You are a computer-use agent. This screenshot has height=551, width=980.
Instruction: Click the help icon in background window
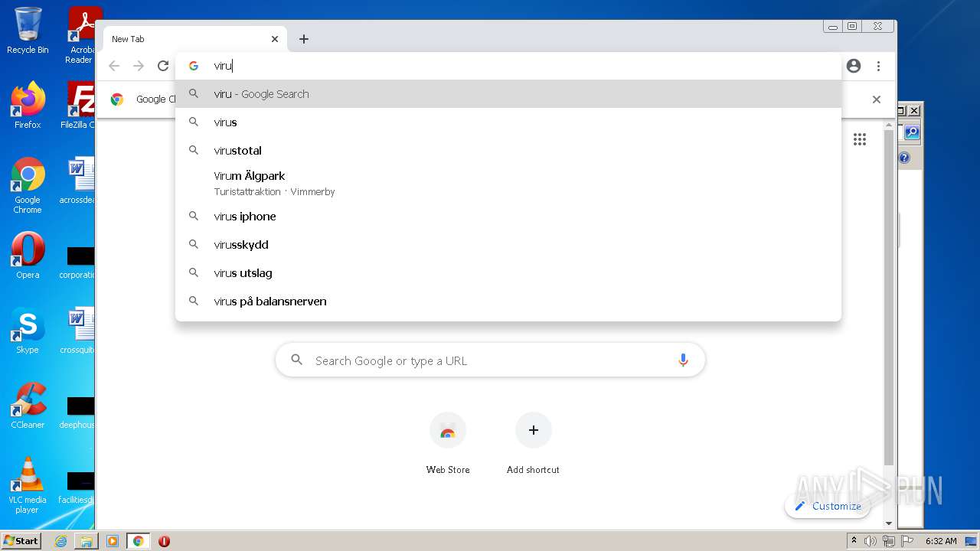904,158
